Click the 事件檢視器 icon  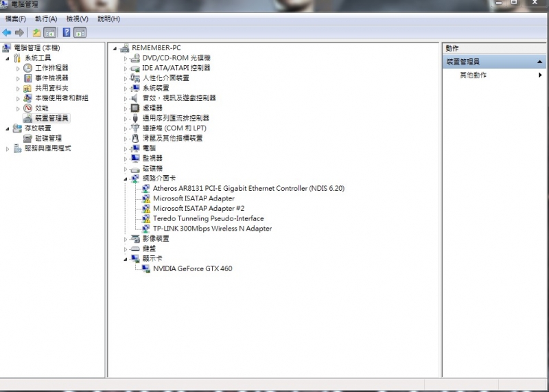coord(27,78)
